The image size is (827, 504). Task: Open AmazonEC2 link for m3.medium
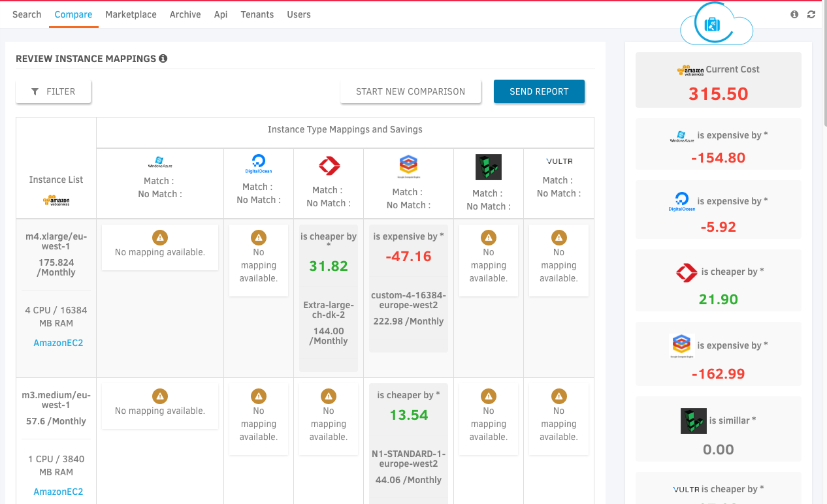tap(58, 492)
